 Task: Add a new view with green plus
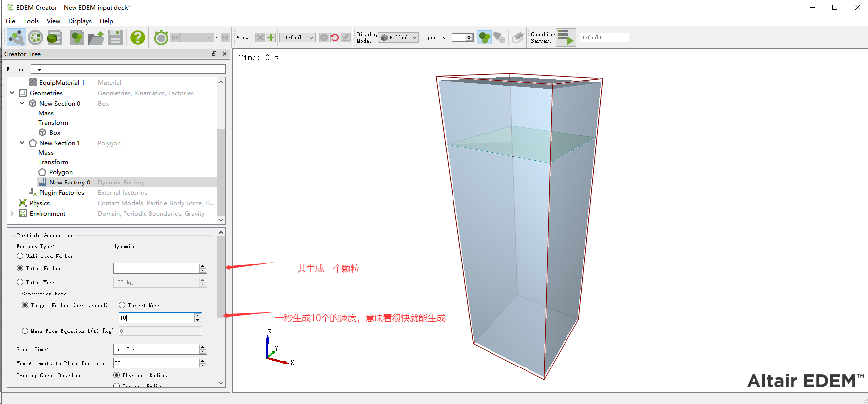(x=271, y=37)
